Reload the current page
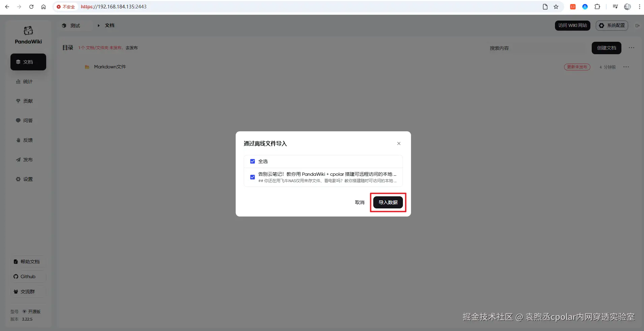The height and width of the screenshot is (331, 644). click(31, 7)
